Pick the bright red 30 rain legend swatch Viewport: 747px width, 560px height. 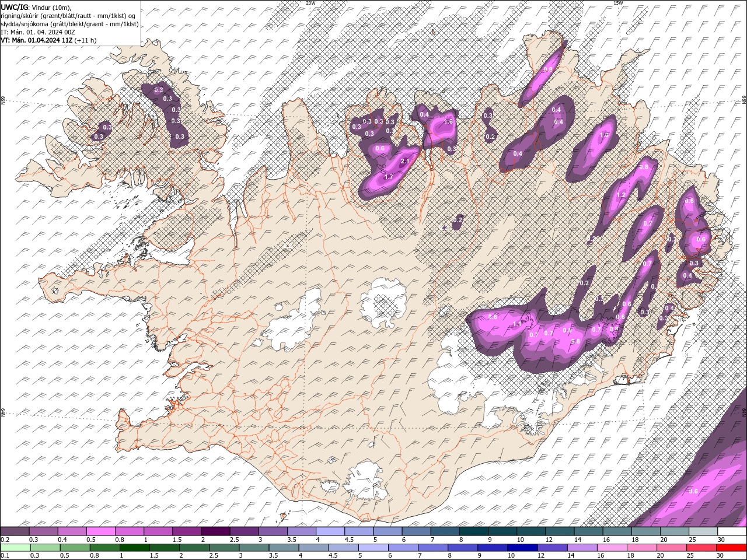[731, 548]
